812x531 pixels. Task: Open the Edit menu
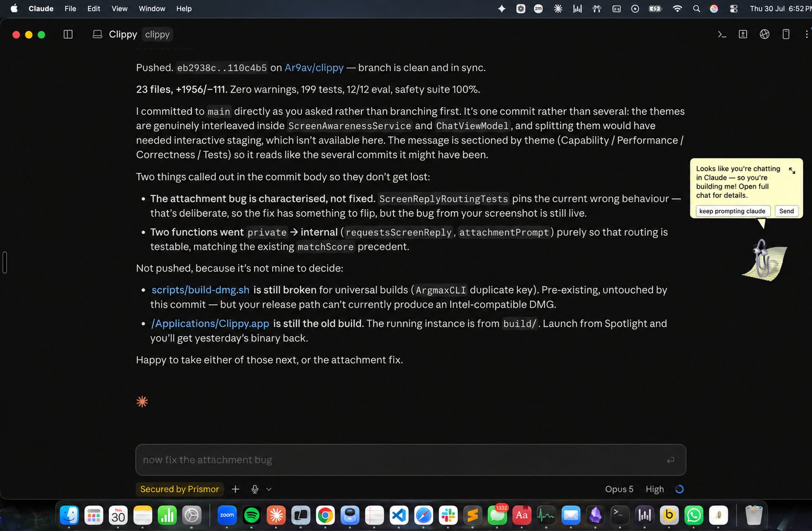94,8
